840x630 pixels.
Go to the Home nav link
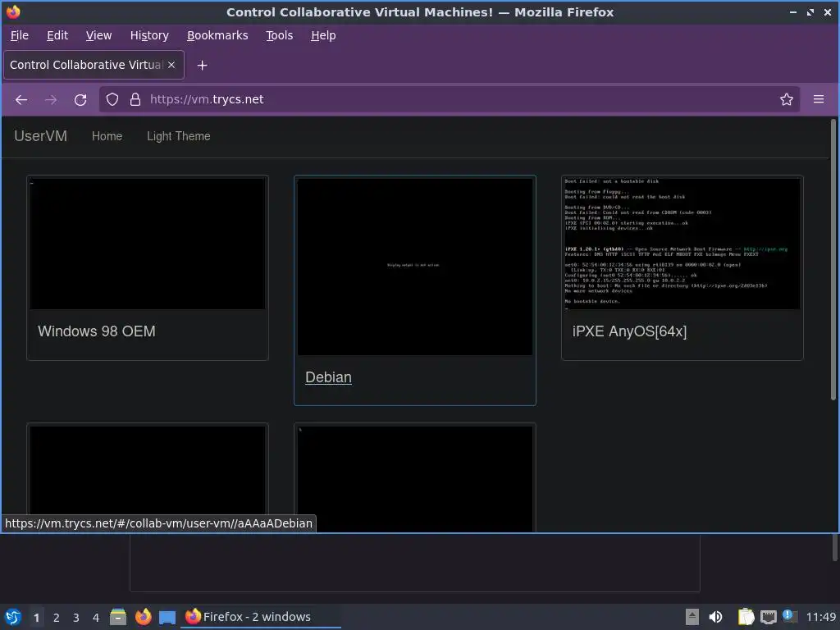(x=107, y=136)
